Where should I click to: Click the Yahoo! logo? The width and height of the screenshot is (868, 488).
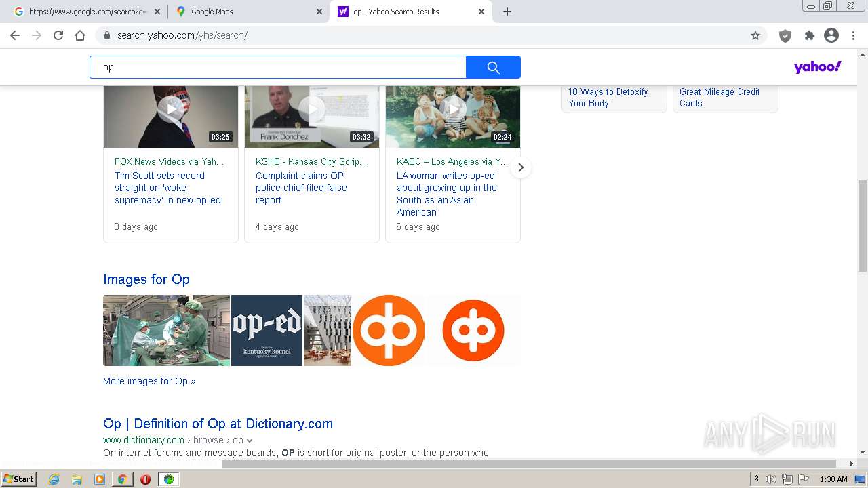coord(817,66)
